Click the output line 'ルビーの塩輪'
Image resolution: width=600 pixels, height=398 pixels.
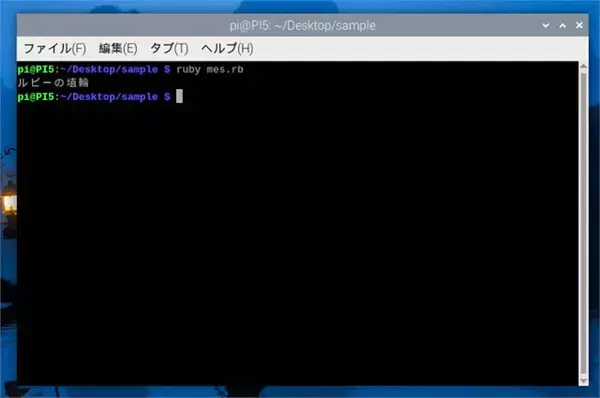[53, 83]
